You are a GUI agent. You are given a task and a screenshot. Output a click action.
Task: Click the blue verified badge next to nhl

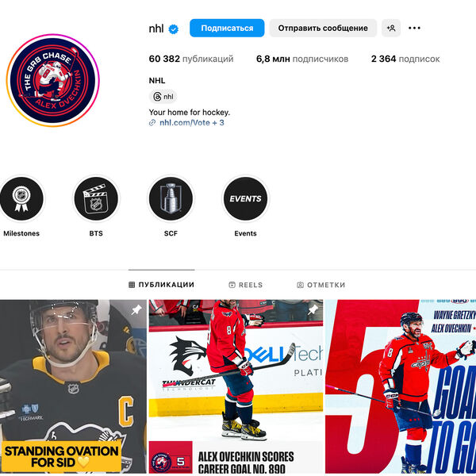pyautogui.click(x=173, y=29)
